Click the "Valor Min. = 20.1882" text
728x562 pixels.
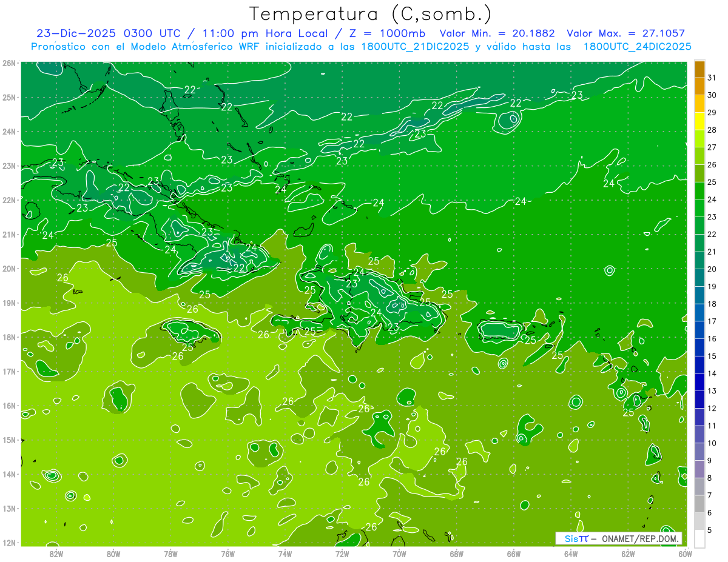[497, 33]
